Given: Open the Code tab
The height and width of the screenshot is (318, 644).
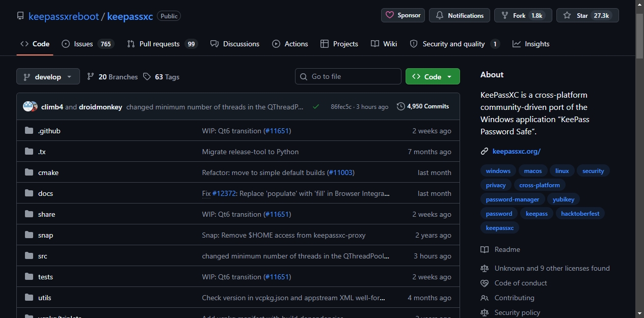Looking at the screenshot, I should pyautogui.click(x=35, y=44).
